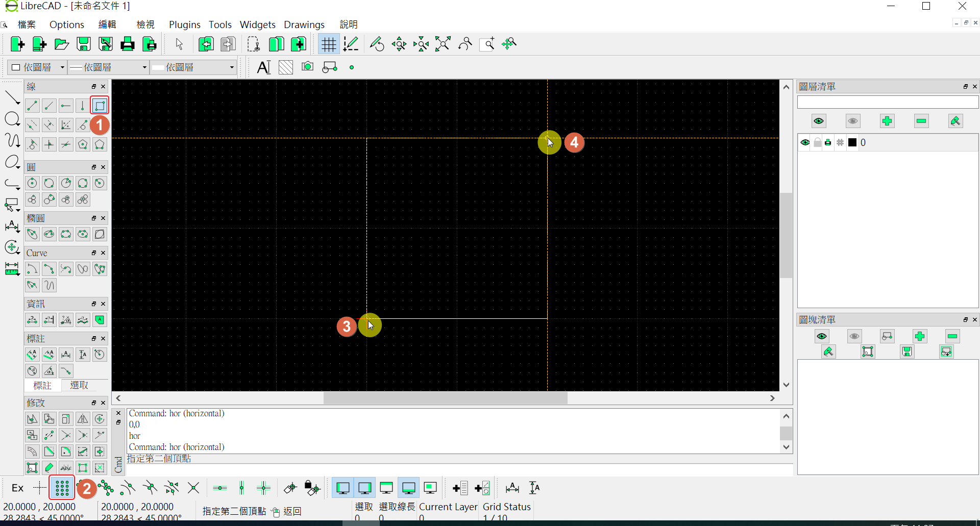Select the rectangle line tool
980x526 pixels.
coord(100,106)
